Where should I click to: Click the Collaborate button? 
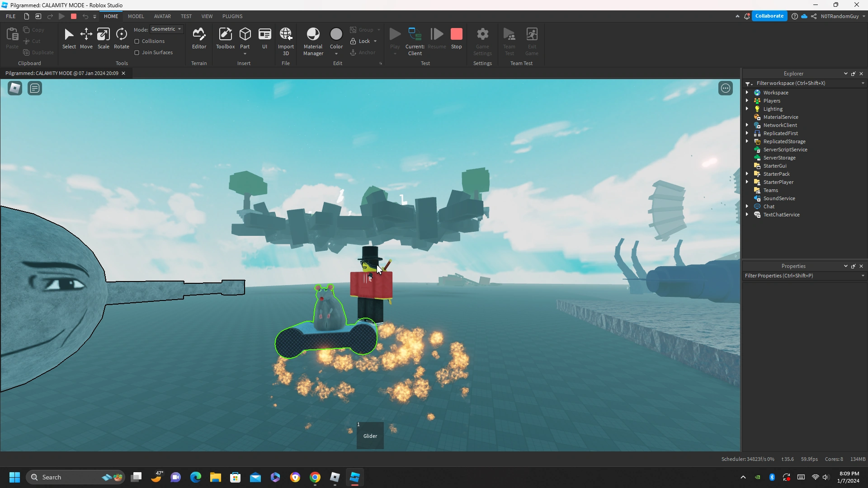769,16
